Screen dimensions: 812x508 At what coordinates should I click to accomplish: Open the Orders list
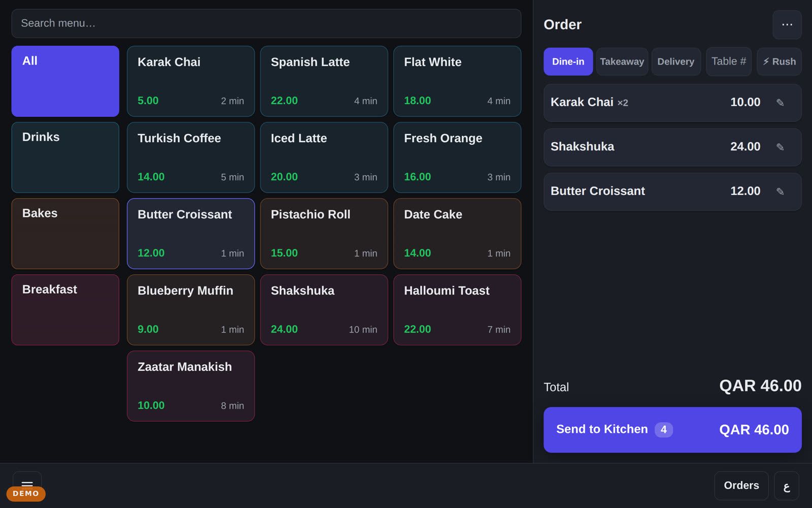pyautogui.click(x=741, y=486)
